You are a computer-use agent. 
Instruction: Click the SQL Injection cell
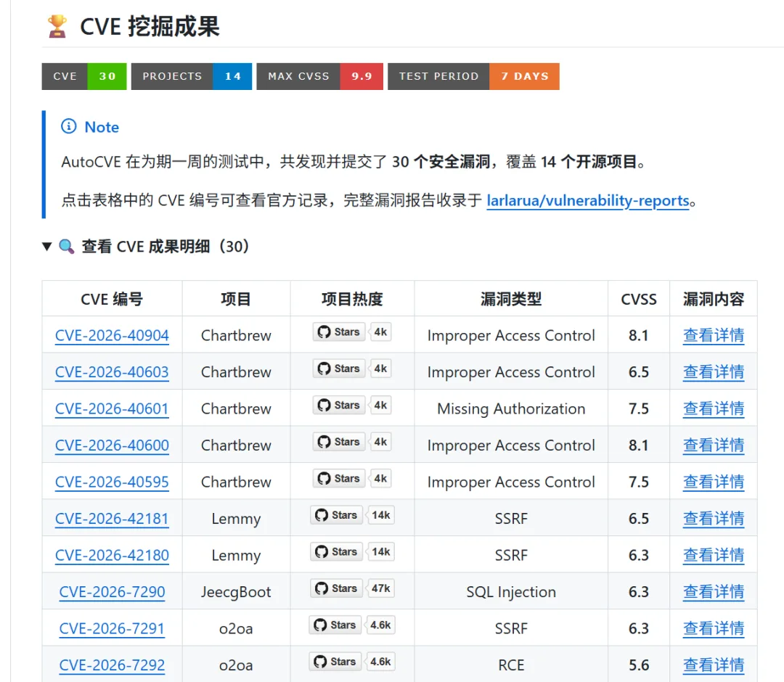511,591
